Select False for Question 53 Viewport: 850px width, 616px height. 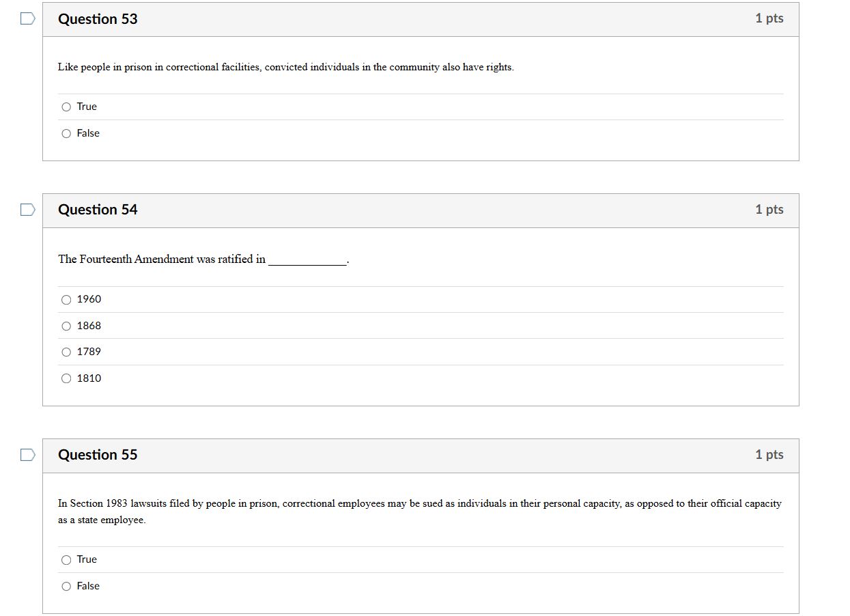click(x=66, y=133)
